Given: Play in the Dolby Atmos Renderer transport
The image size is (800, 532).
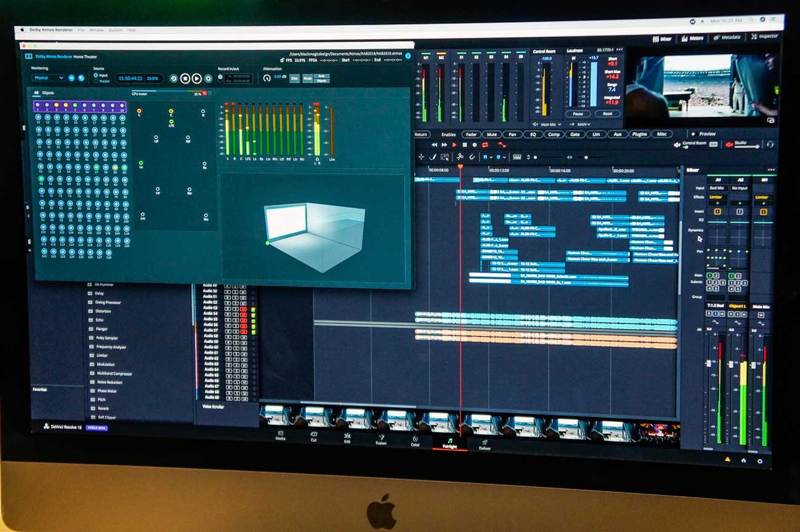Looking at the screenshot, I should coord(196,78).
